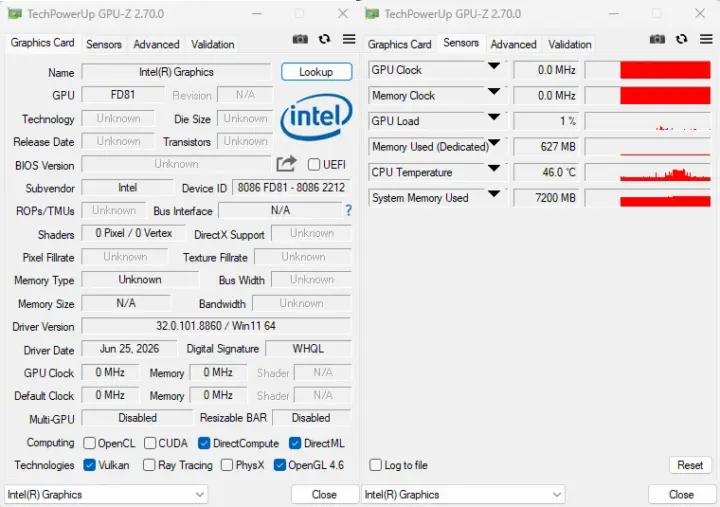Click the 46.0 °C temperature value
The width and height of the screenshot is (720, 507).
click(546, 173)
